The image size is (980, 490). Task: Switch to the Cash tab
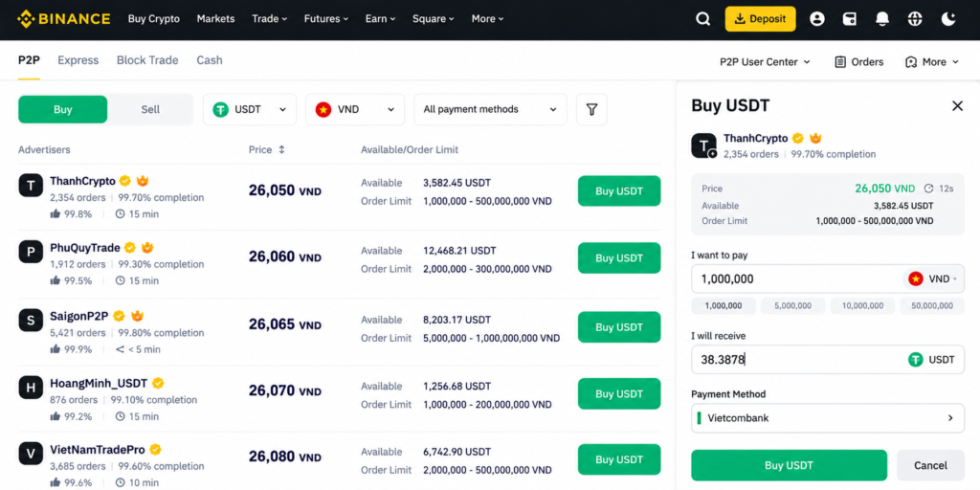click(x=210, y=60)
